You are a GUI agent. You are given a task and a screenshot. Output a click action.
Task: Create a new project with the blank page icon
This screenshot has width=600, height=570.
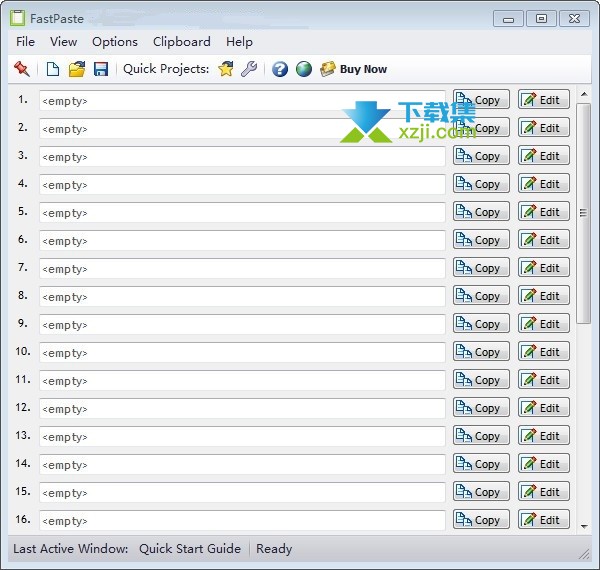(x=53, y=69)
